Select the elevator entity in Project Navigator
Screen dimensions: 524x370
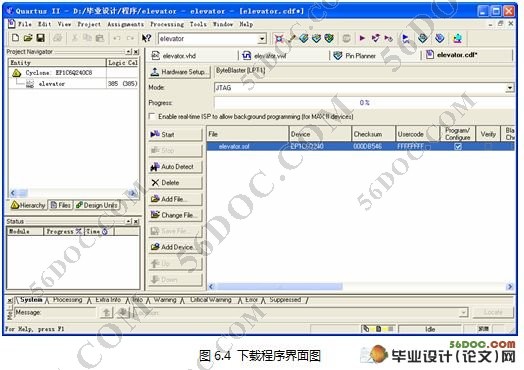[51, 84]
